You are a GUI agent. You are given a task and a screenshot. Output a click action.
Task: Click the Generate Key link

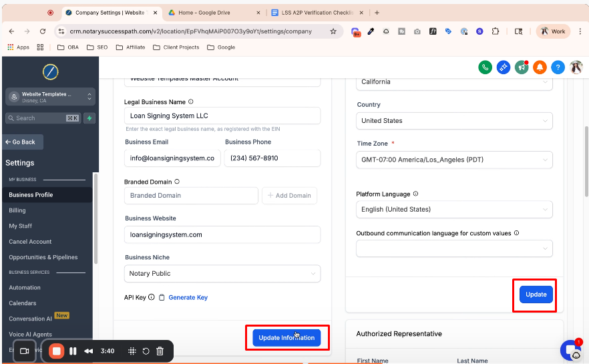coord(188,297)
